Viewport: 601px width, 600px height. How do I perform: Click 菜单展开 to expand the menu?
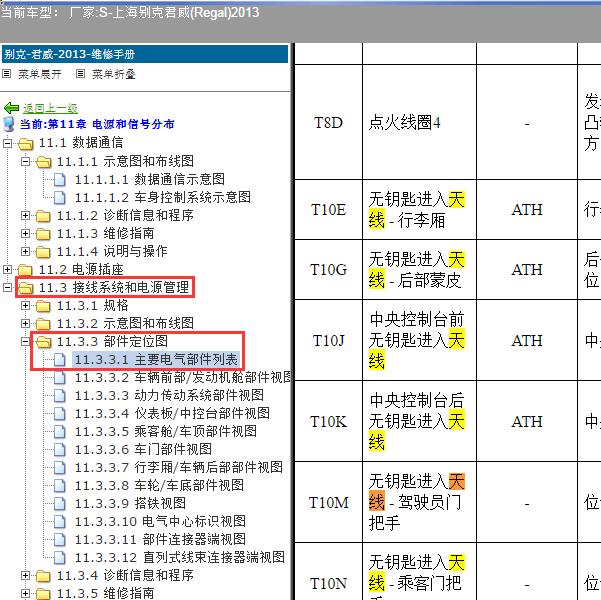[40, 74]
